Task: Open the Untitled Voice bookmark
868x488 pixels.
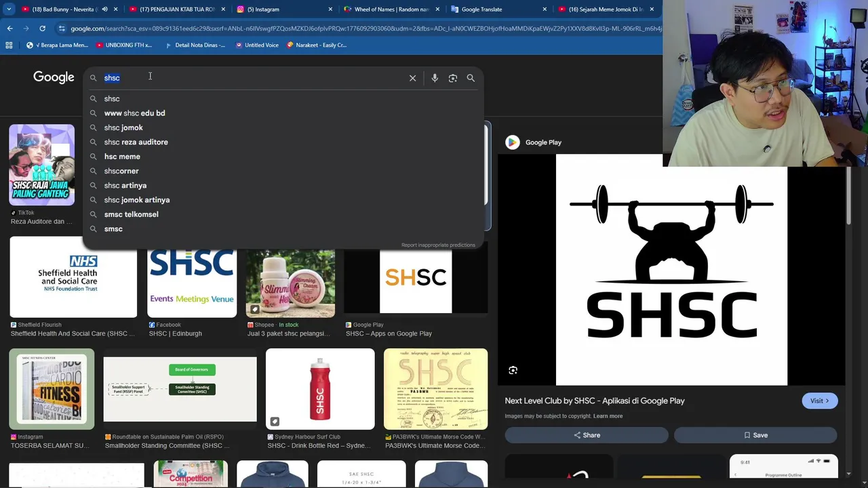Action: pos(257,45)
